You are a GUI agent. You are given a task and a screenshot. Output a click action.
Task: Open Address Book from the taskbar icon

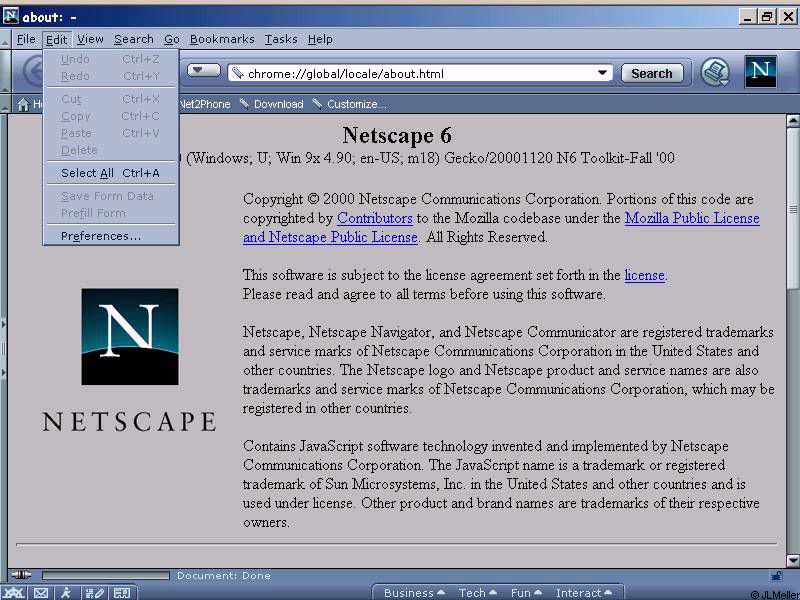(x=122, y=593)
